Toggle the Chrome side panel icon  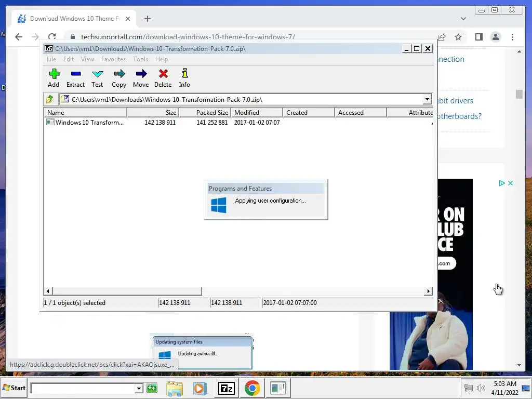coord(478,37)
